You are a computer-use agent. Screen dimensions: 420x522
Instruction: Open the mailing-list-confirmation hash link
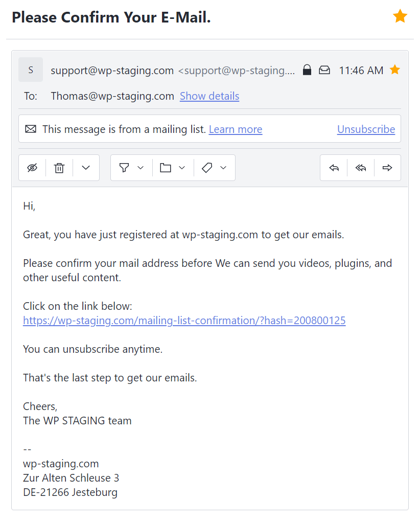[184, 321]
